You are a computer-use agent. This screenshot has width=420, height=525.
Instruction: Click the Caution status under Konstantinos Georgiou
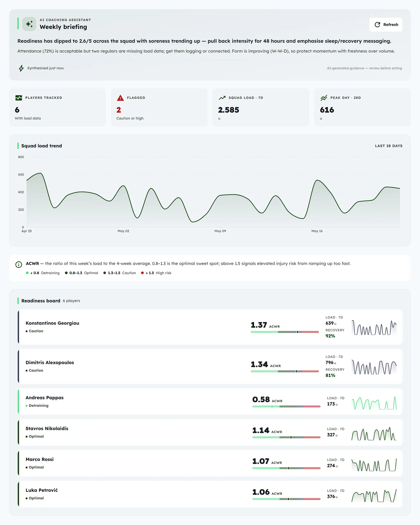tap(34, 331)
